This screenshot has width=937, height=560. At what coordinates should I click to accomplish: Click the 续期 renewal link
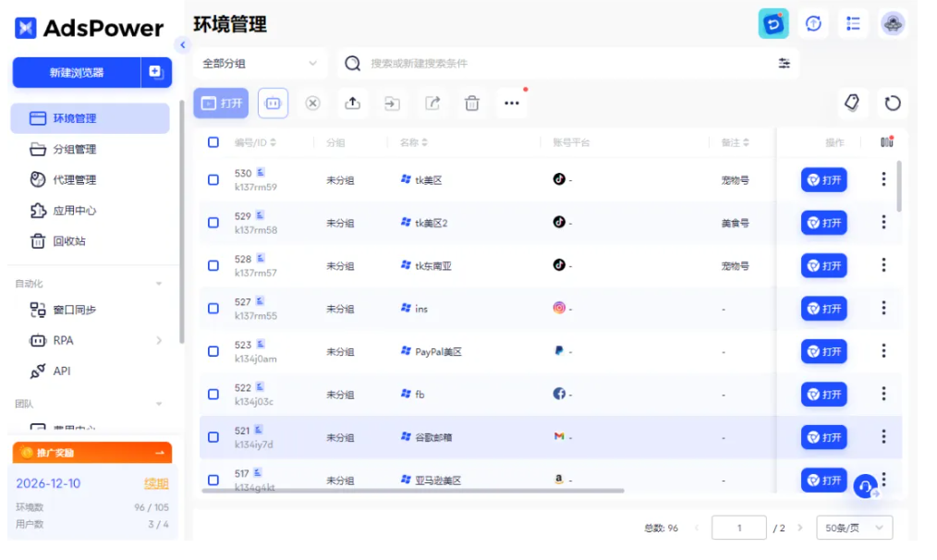156,484
